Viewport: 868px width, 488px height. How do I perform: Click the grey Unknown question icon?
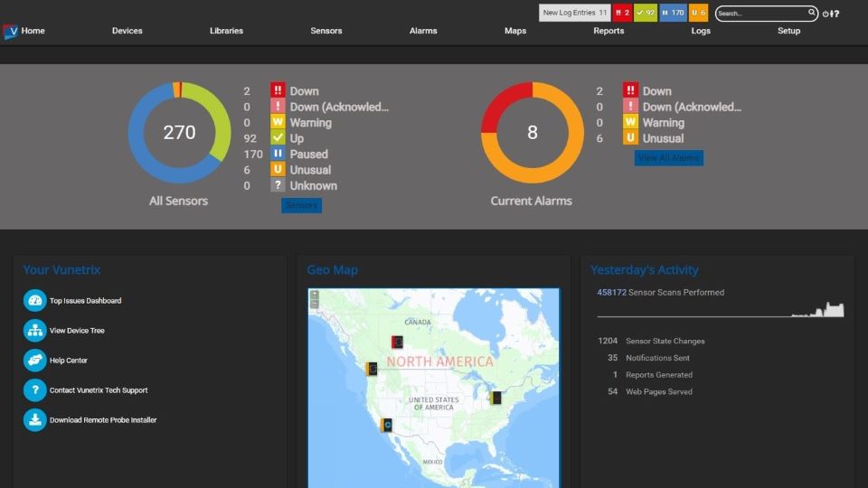click(x=278, y=184)
